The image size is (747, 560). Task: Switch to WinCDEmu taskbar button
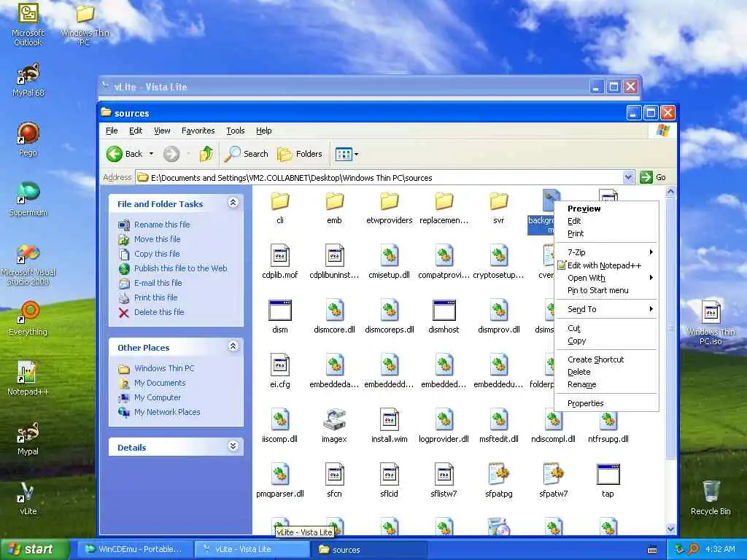(133, 549)
